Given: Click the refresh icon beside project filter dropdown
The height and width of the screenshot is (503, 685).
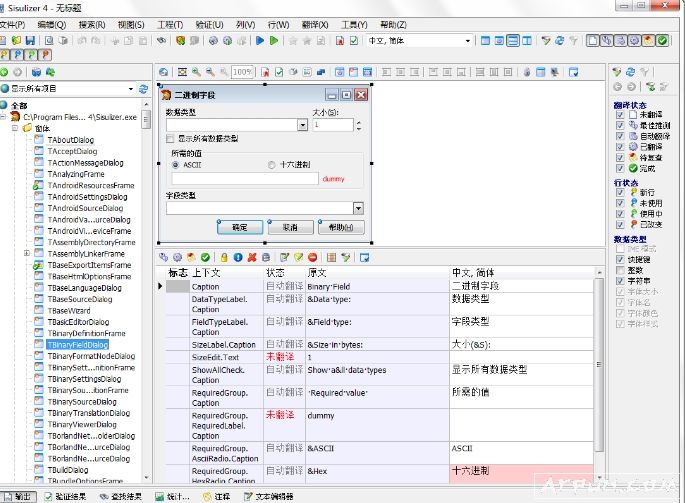Looking at the screenshot, I should tap(143, 89).
